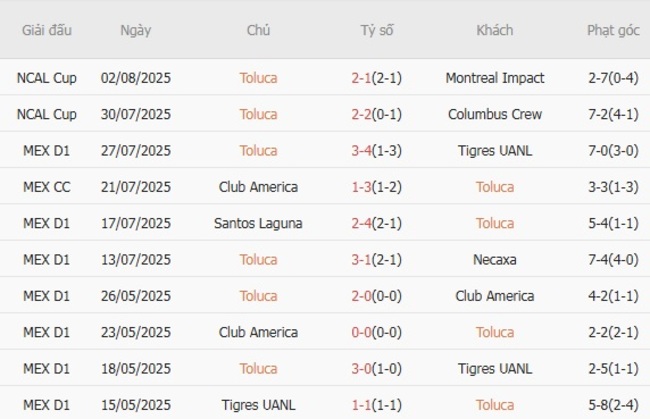Open the 2-1 score of Montreal Impact match
650x419 pixels.
pos(363,78)
